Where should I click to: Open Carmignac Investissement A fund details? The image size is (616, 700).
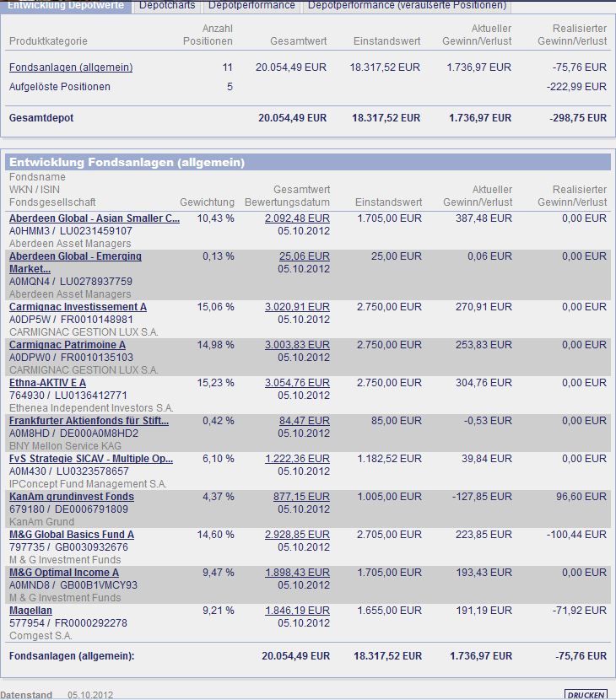pyautogui.click(x=78, y=307)
